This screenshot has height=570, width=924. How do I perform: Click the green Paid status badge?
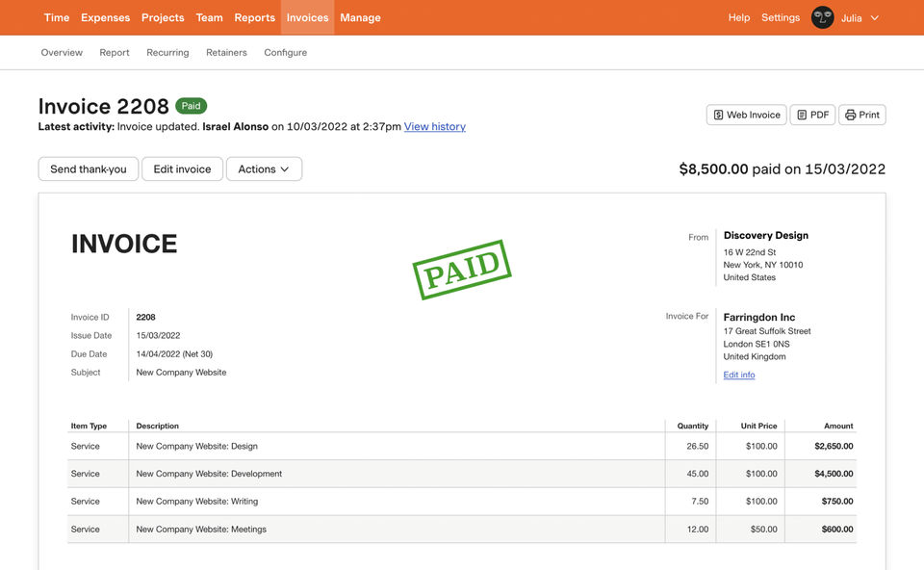coord(191,106)
